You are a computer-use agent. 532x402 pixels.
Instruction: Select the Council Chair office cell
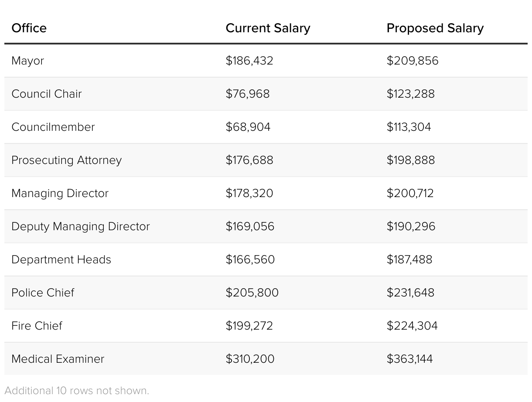click(x=46, y=94)
